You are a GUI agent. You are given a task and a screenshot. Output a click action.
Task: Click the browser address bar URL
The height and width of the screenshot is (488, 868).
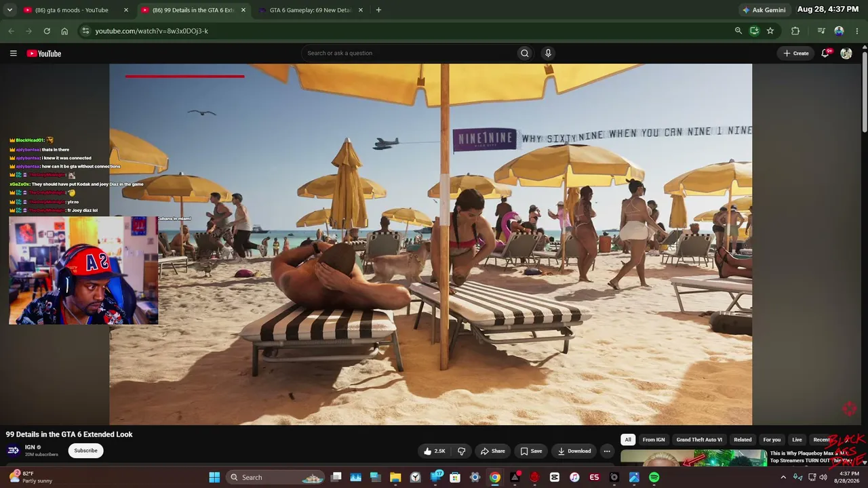pyautogui.click(x=152, y=31)
